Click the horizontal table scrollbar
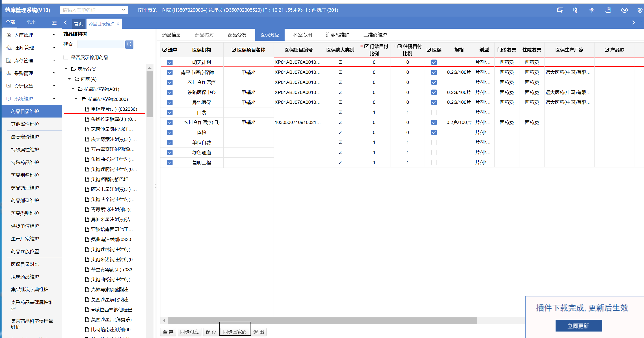 pos(322,320)
